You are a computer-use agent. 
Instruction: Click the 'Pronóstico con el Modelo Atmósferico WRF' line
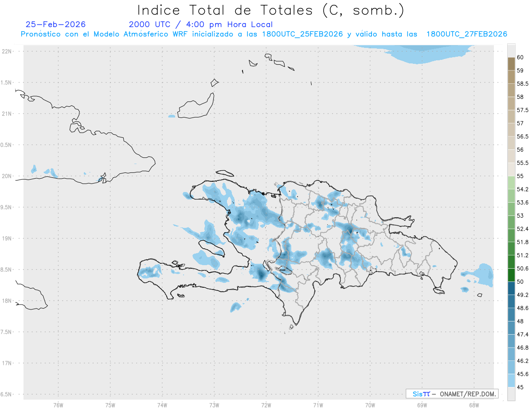264,34
